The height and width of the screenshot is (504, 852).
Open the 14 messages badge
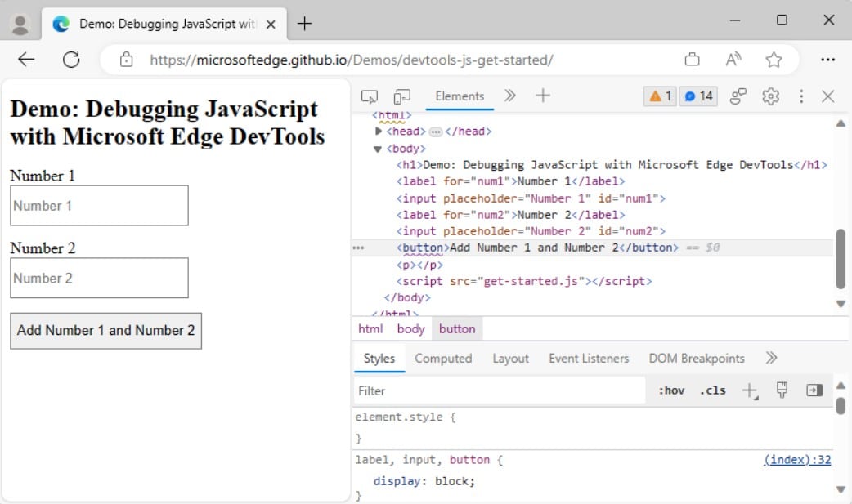[x=698, y=96]
